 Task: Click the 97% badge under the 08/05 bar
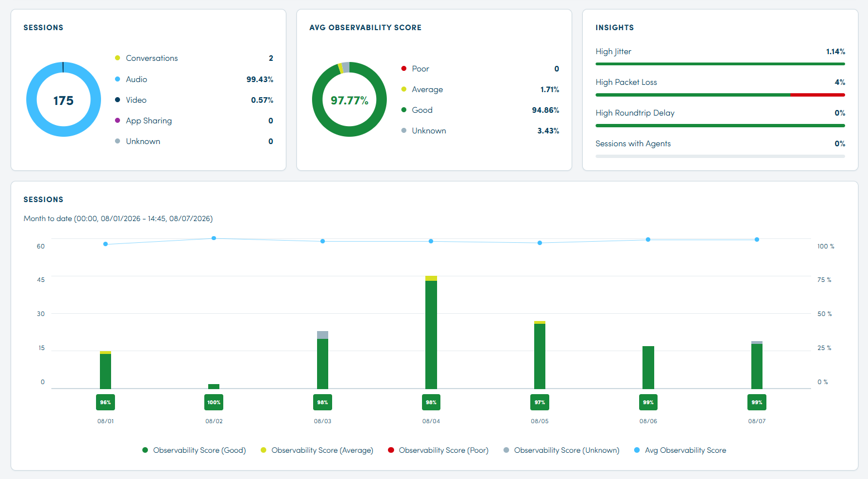(x=540, y=402)
